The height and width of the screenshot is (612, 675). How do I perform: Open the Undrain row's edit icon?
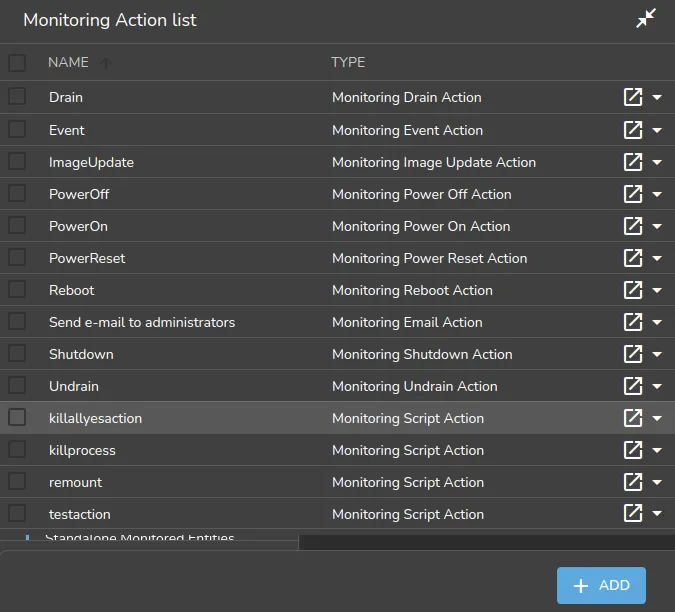click(x=633, y=386)
